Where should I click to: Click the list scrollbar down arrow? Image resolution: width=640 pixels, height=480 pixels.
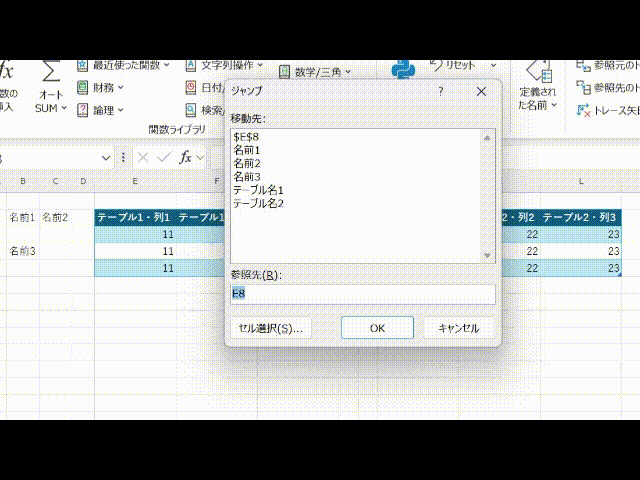click(488, 256)
